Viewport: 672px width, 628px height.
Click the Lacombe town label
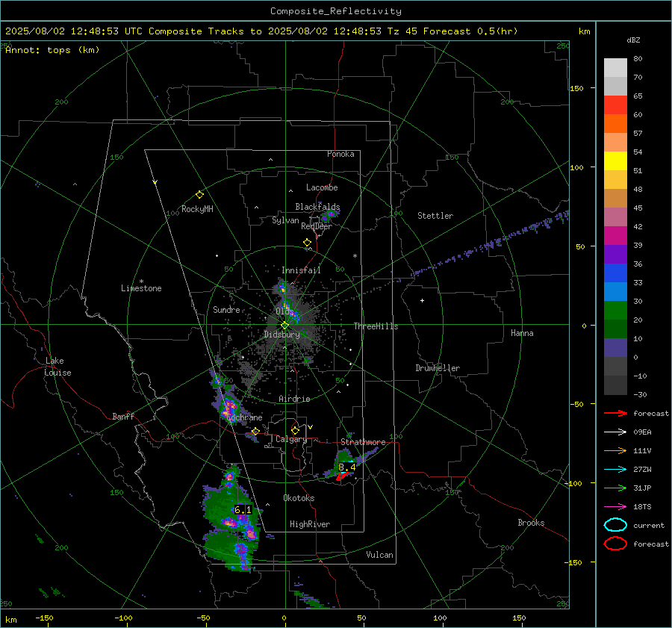[322, 187]
